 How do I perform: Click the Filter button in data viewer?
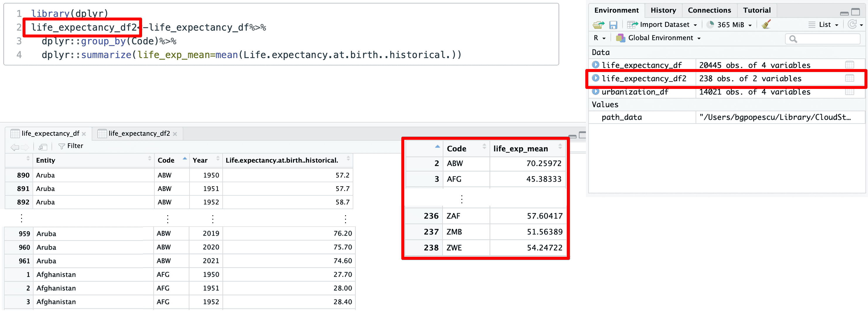point(71,146)
